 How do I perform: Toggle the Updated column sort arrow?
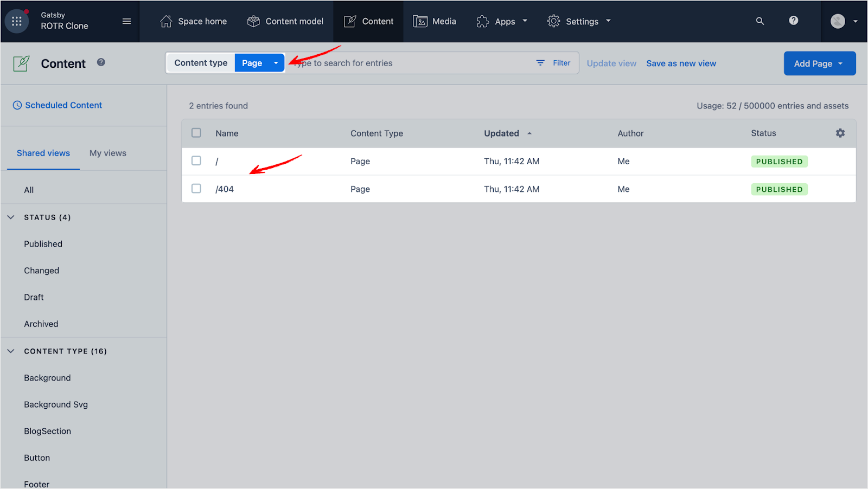(529, 133)
